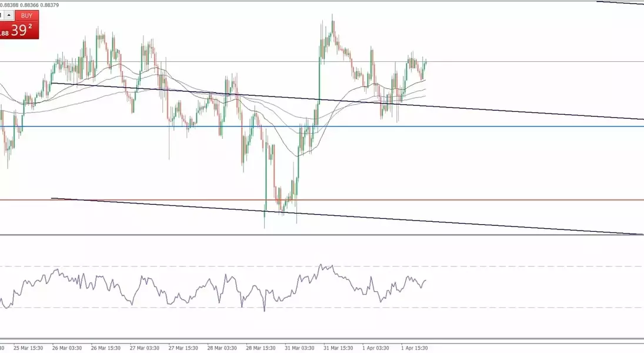The width and height of the screenshot is (644, 353).
Task: Click the 26 Mar 03:30 time label
Action: (x=67, y=348)
